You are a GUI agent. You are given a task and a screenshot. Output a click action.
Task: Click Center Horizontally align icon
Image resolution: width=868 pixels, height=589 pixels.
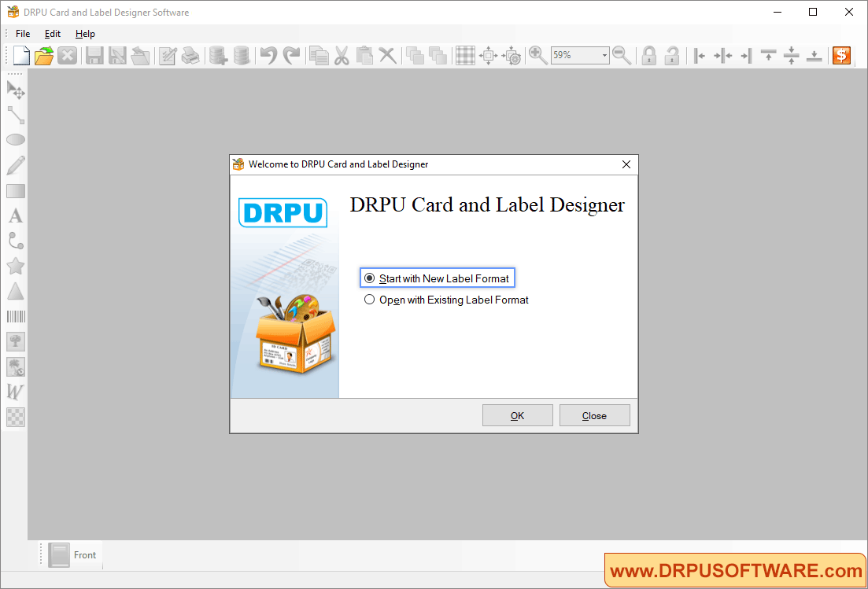tap(722, 55)
